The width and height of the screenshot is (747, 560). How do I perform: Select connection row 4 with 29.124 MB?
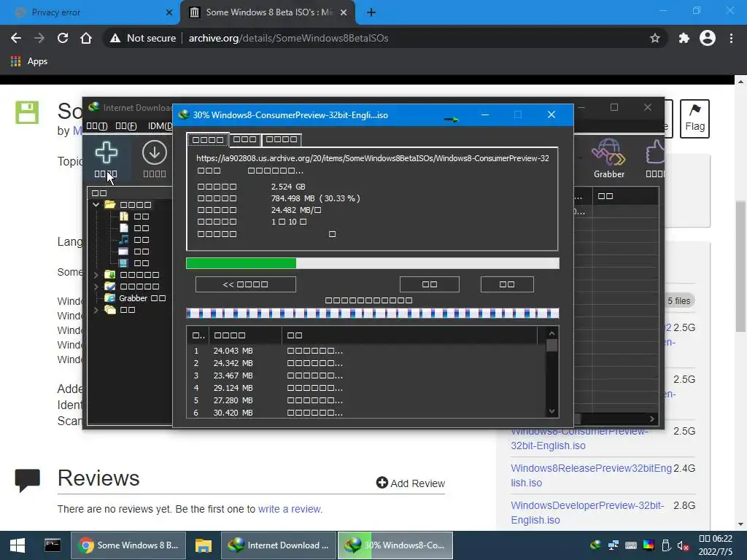click(366, 388)
